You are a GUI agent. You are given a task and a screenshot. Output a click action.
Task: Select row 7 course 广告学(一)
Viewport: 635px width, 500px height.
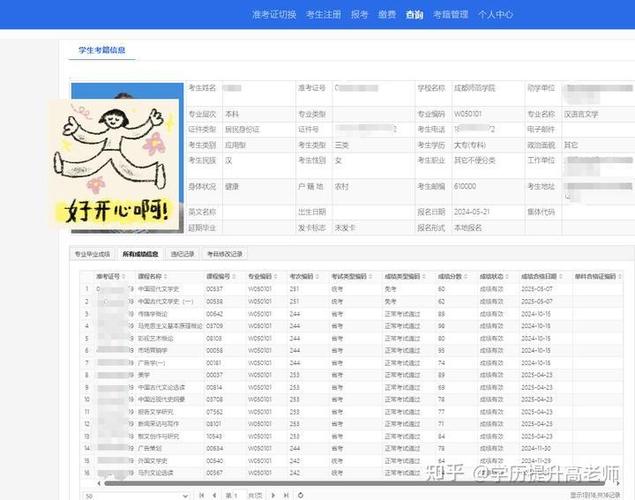tap(151, 363)
